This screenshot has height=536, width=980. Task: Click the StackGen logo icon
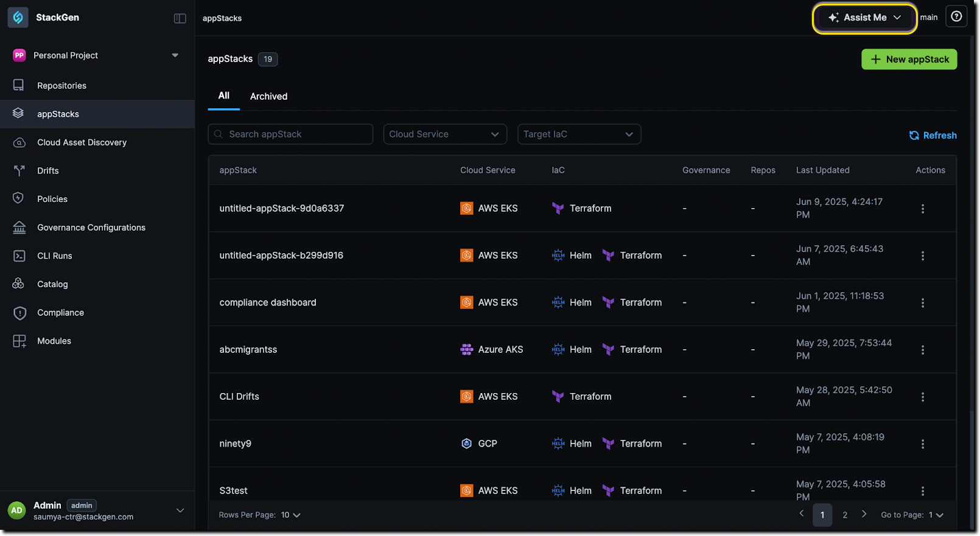click(x=18, y=18)
